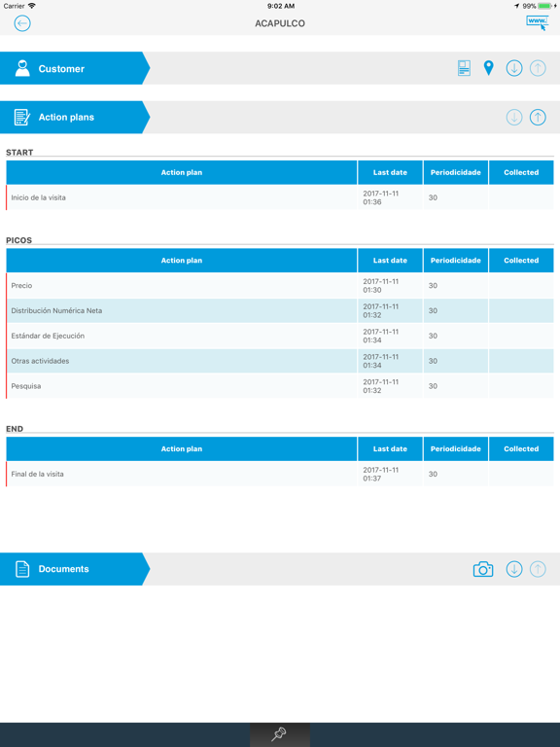The width and height of the screenshot is (560, 747).
Task: Click the START group label
Action: (19, 153)
